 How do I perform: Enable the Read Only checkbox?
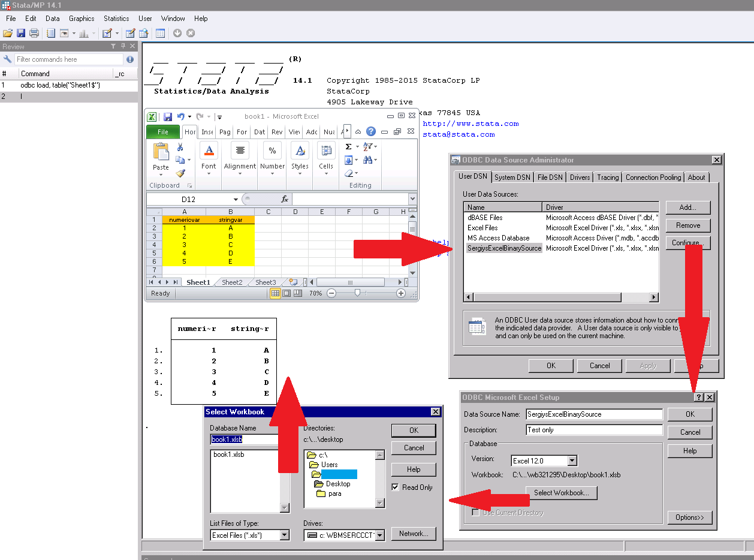(x=396, y=487)
